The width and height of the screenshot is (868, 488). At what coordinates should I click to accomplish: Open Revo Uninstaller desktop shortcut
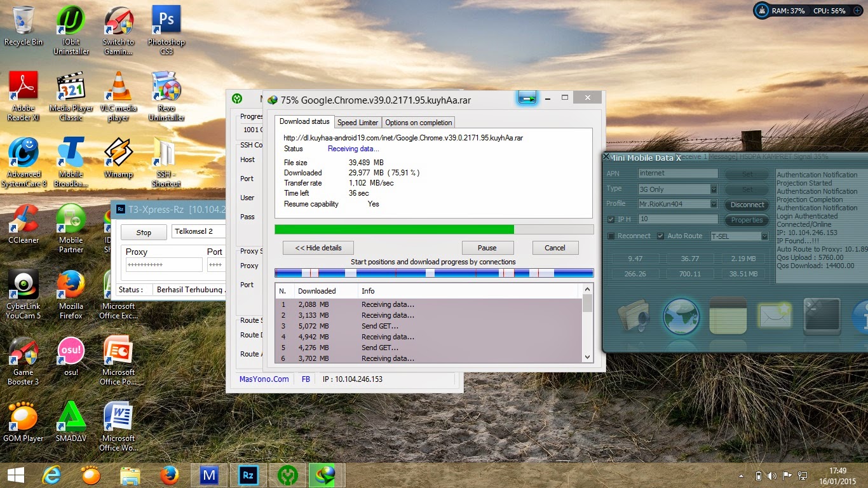tap(166, 96)
